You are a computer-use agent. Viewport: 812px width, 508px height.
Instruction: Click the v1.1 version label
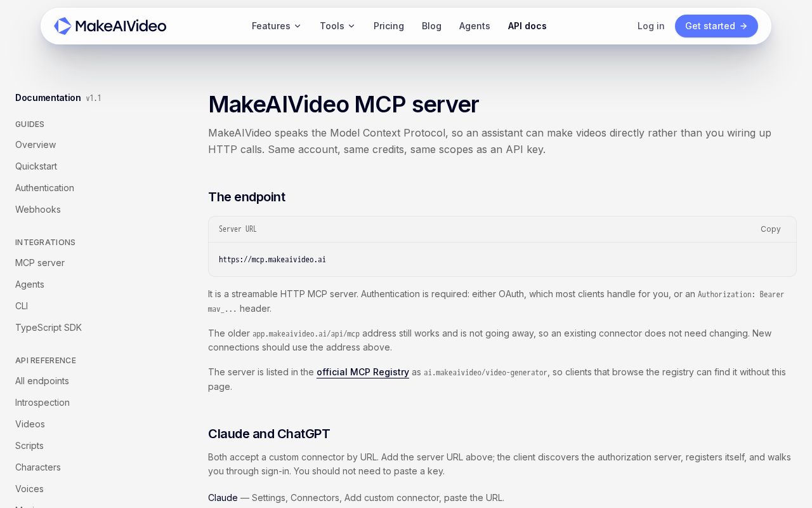point(93,98)
